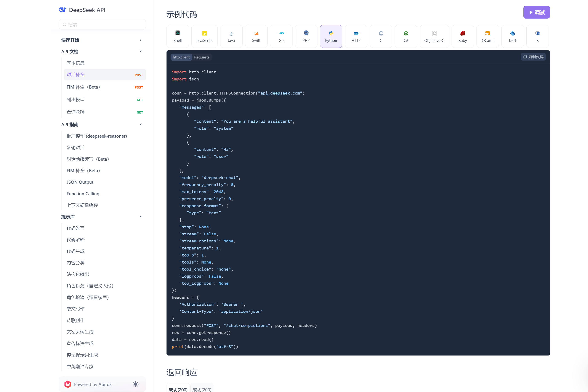Click the 调试 debug button

click(536, 12)
